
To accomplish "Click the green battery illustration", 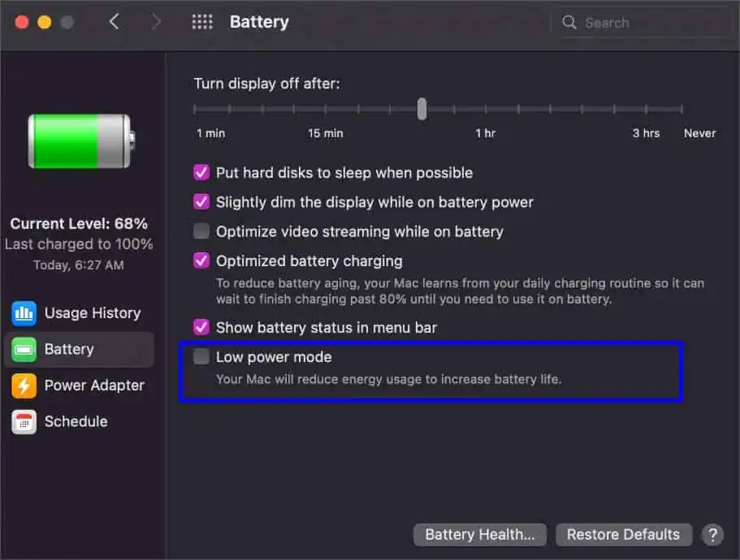I will tap(79, 140).
